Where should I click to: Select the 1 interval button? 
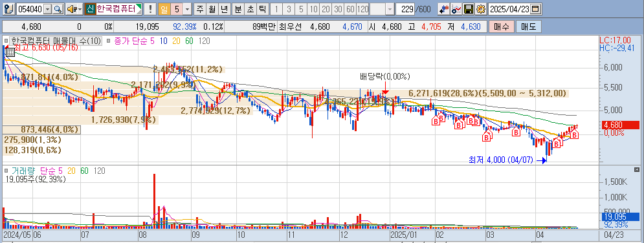click(276, 8)
